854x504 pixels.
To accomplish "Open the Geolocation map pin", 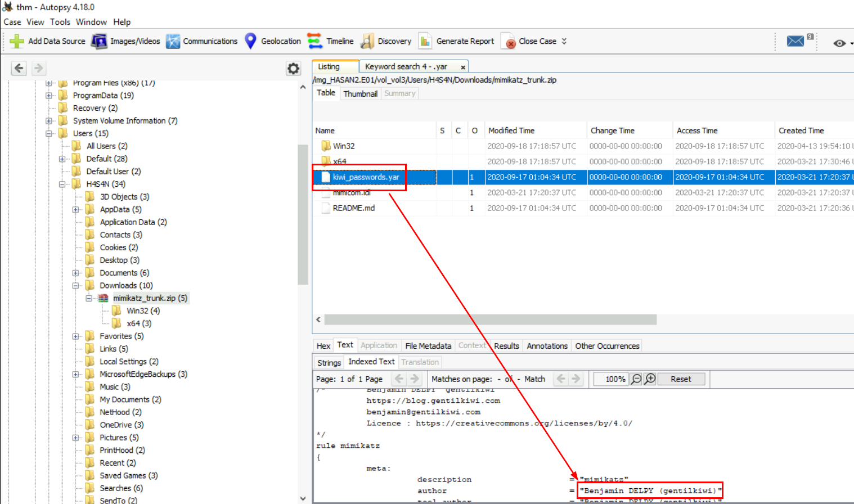I will pos(251,41).
